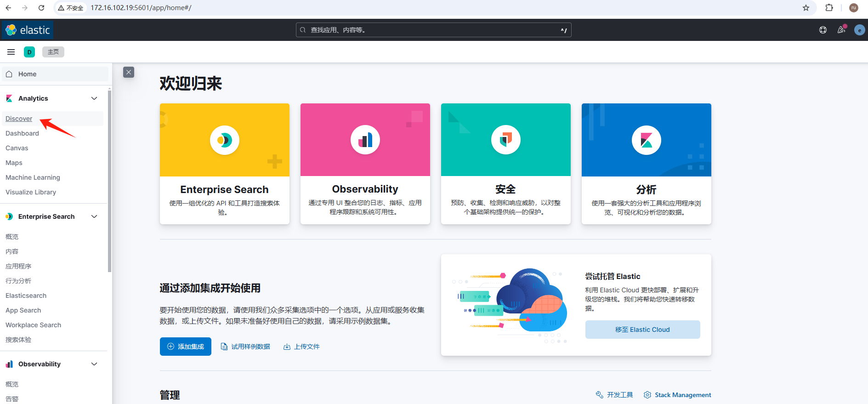Open 内容 under Enterprise Search
Viewport: 868px width, 404px height.
[x=12, y=251]
